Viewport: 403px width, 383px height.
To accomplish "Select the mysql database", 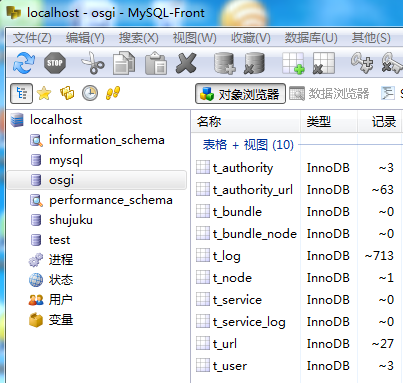I will [x=66, y=160].
